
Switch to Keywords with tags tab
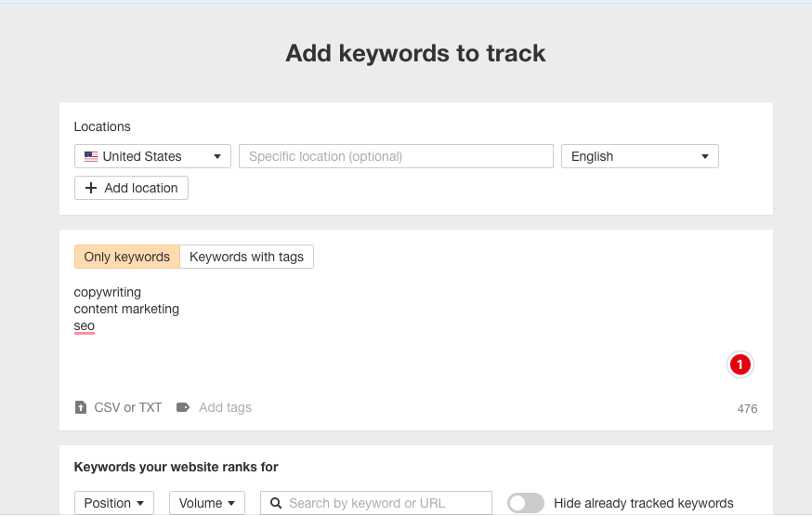pyautogui.click(x=246, y=257)
